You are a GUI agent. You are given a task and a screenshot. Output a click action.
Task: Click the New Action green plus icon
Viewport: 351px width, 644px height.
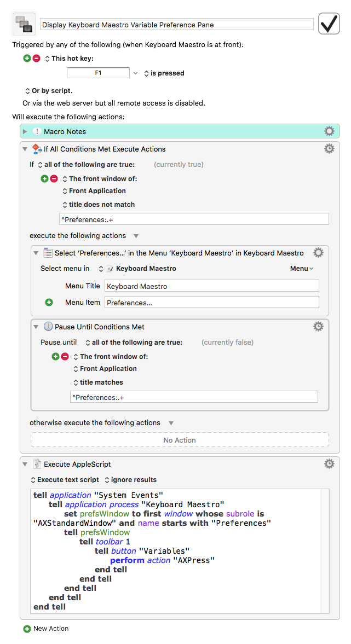tap(27, 629)
